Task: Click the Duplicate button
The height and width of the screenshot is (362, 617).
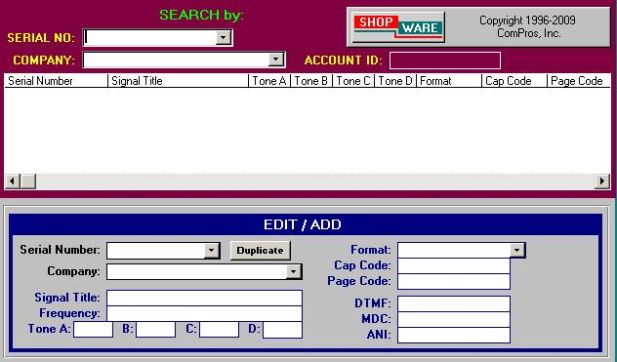Action: 260,251
